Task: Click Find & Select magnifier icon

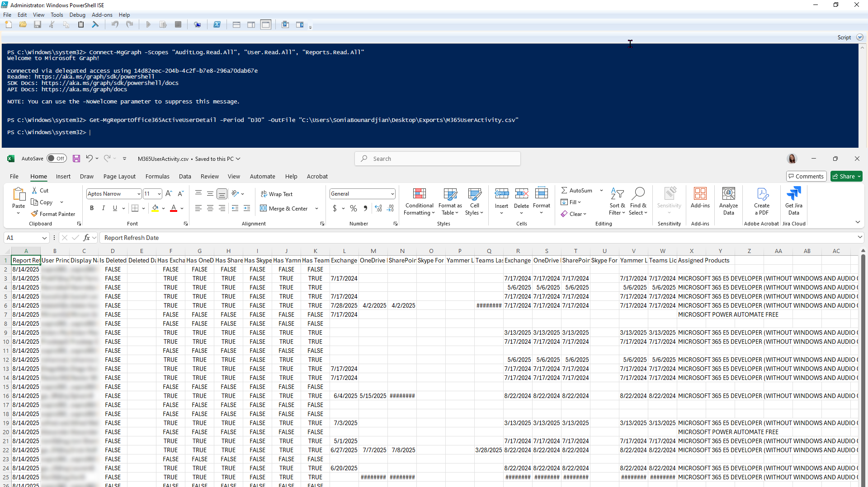Action: tap(638, 194)
